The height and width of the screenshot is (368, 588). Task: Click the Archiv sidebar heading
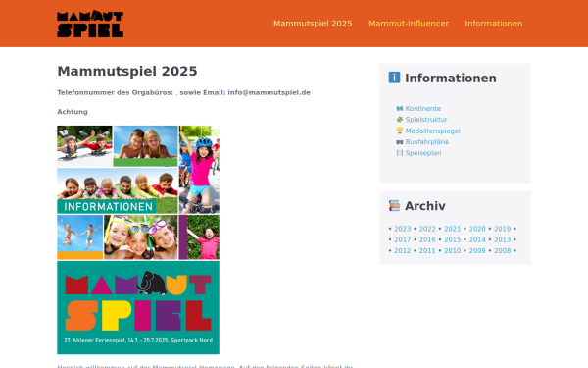pos(425,206)
